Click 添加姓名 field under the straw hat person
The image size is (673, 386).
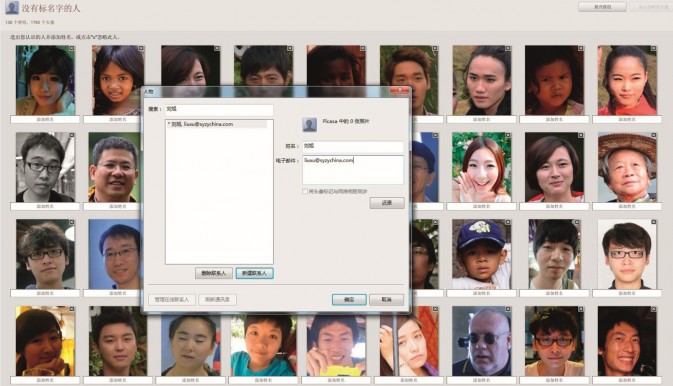click(x=627, y=207)
